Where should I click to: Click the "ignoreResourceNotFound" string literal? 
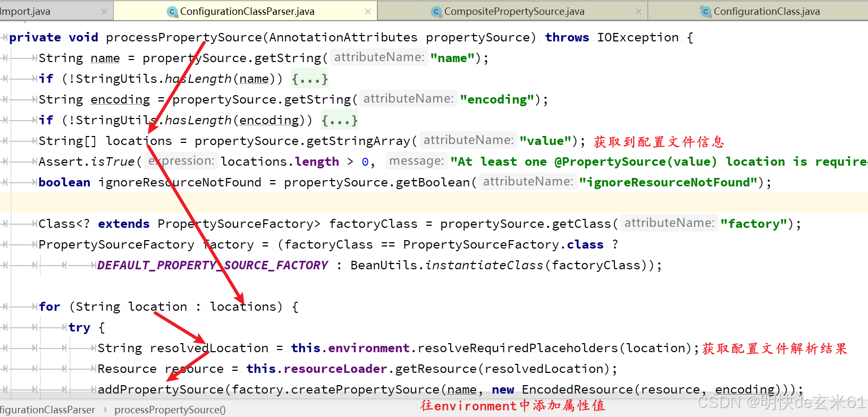[668, 182]
